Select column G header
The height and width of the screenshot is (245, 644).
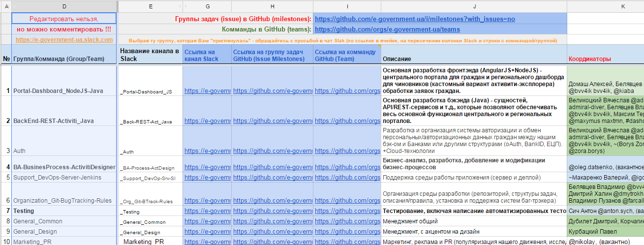point(207,6)
